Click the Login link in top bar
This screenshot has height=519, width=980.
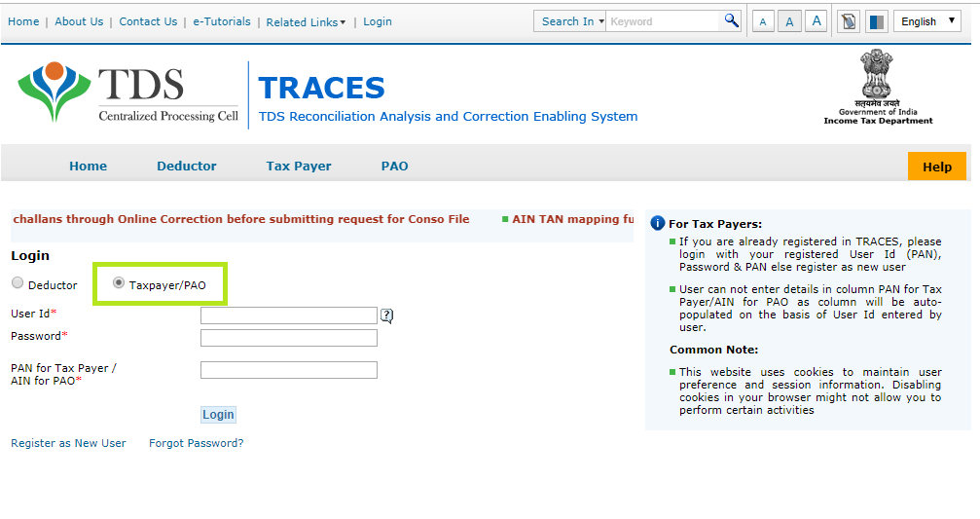point(378,21)
